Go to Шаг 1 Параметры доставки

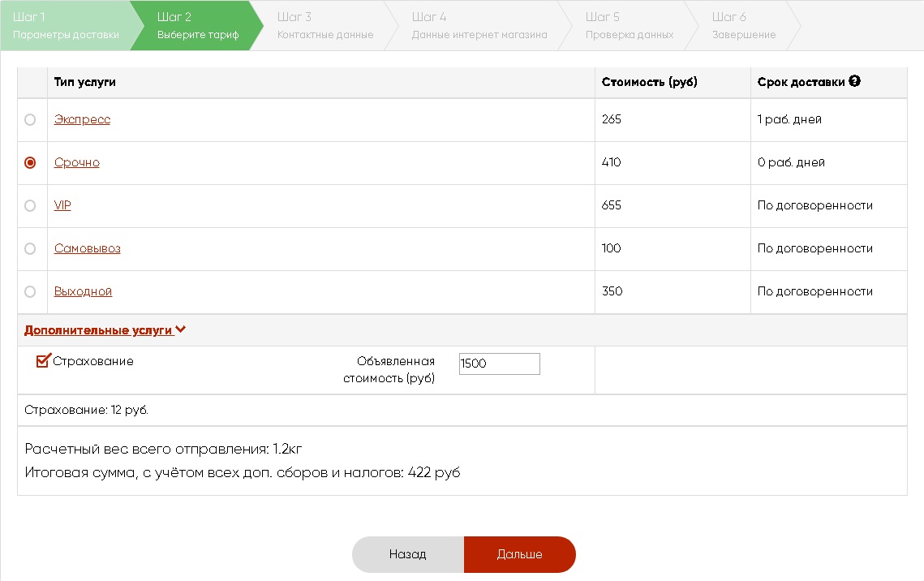(x=66, y=25)
